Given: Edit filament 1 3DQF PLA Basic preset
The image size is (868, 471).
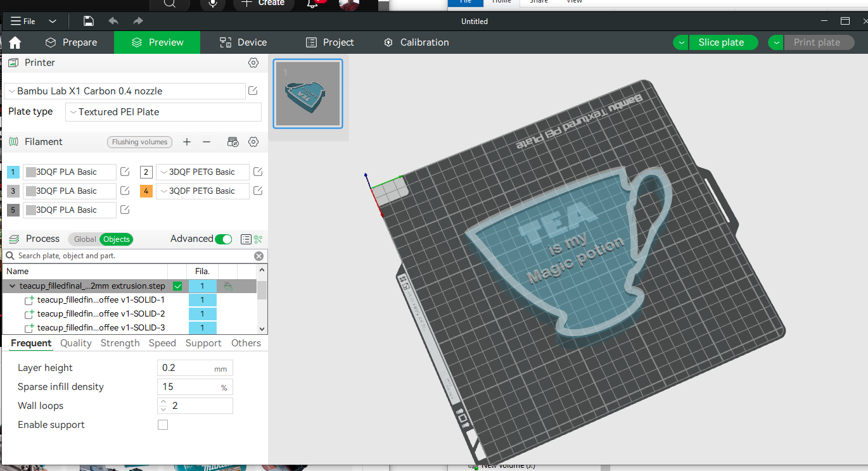Looking at the screenshot, I should [125, 172].
